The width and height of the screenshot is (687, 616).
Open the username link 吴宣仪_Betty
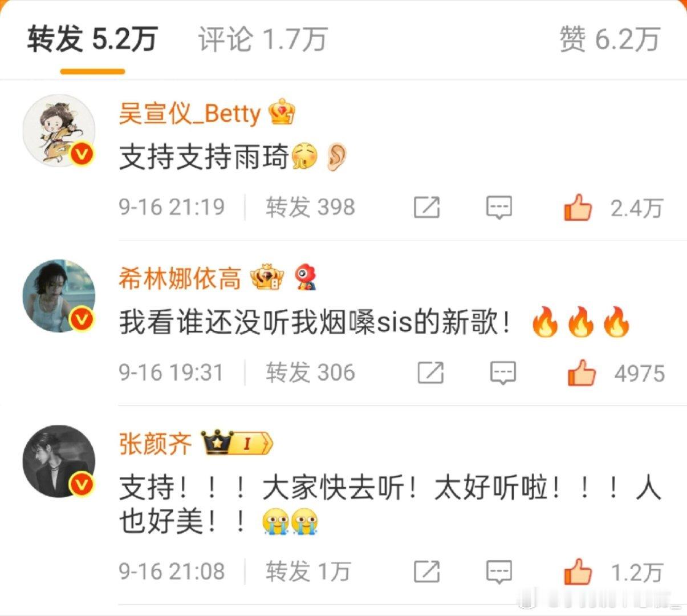click(x=189, y=114)
